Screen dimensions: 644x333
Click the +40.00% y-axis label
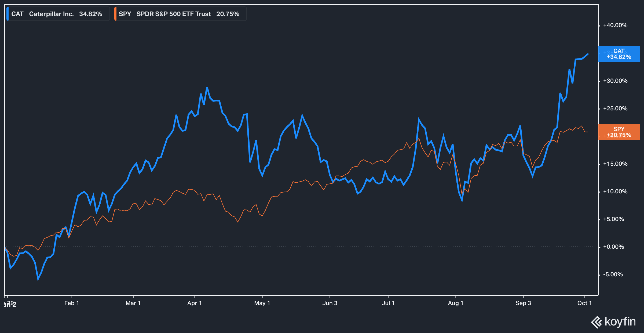[x=615, y=25]
